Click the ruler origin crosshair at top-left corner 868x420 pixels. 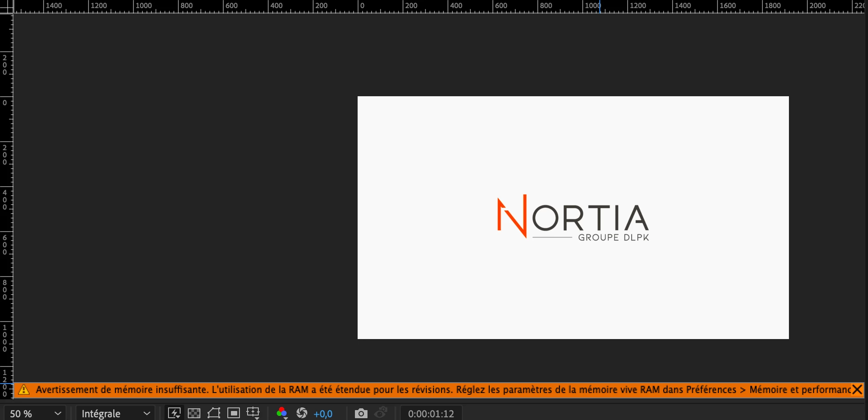6,6
